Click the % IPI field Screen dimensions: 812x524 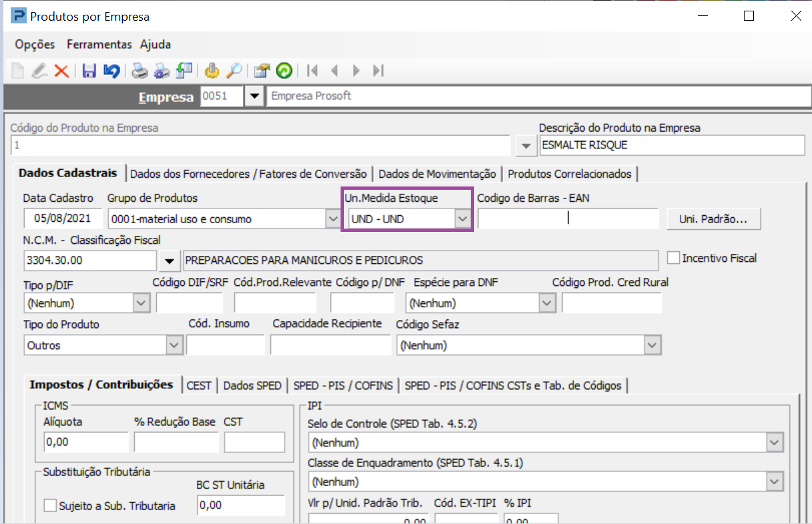pos(531,519)
